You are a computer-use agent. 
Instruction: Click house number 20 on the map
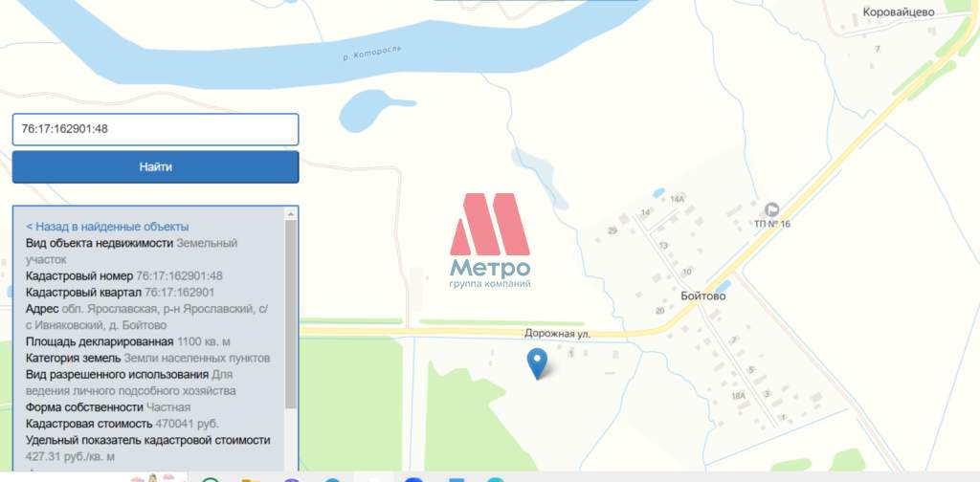tap(659, 310)
